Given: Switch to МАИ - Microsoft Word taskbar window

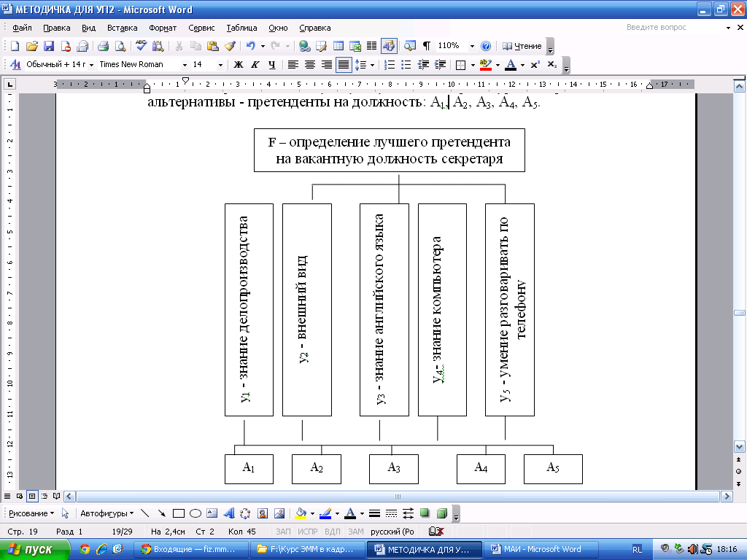Looking at the screenshot, I should [x=541, y=549].
